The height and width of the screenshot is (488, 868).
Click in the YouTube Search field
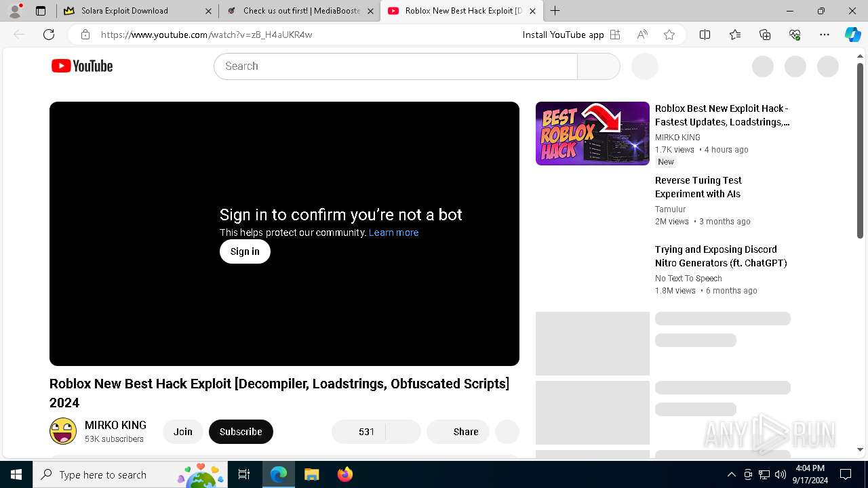tap(395, 66)
